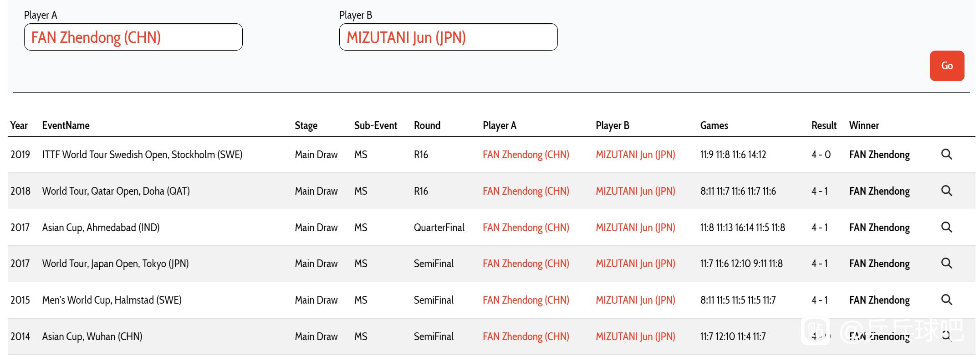View details of 2017 Japan Open match
The width and height of the screenshot is (980, 357).
point(946,263)
